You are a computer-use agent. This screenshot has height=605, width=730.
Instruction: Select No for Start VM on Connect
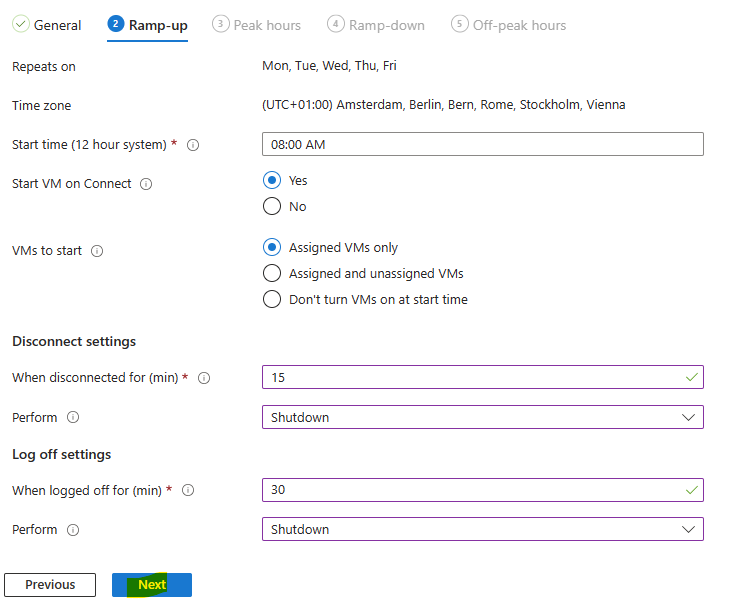click(272, 206)
